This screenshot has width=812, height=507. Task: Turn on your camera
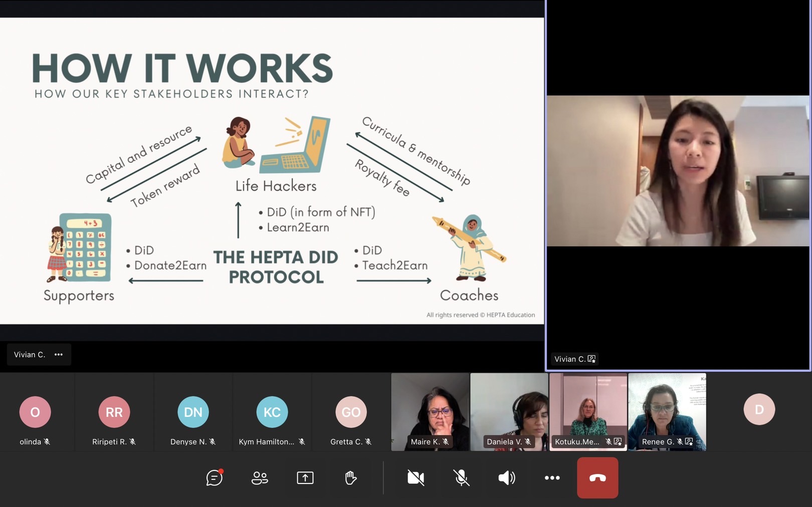tap(416, 478)
